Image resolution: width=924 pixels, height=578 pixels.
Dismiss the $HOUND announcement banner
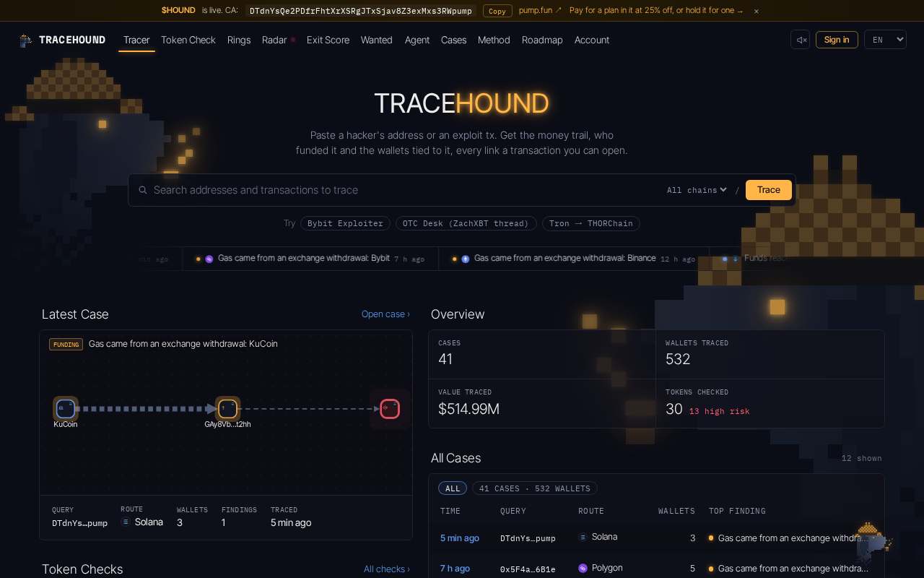(757, 11)
